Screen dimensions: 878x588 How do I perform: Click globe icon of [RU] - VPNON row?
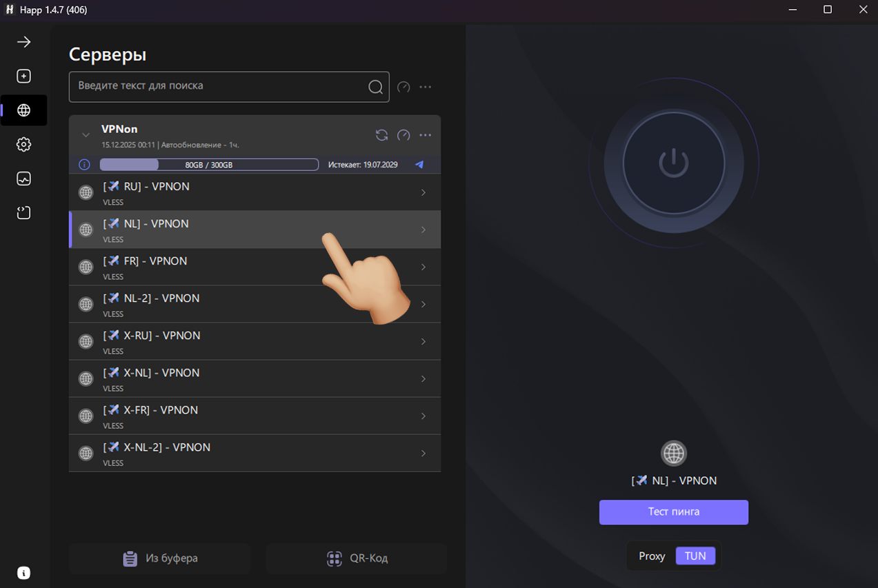click(86, 192)
